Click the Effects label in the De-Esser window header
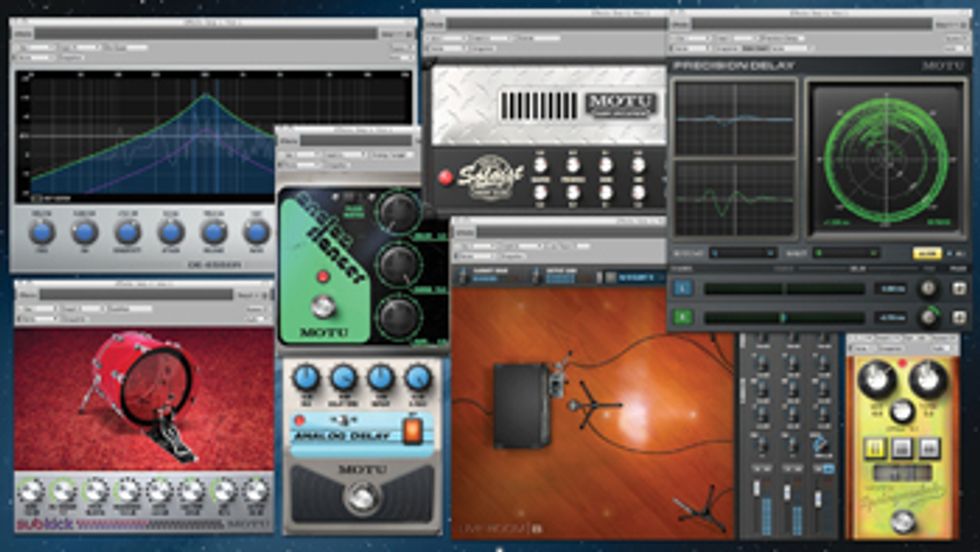980x552 pixels. tap(23, 33)
